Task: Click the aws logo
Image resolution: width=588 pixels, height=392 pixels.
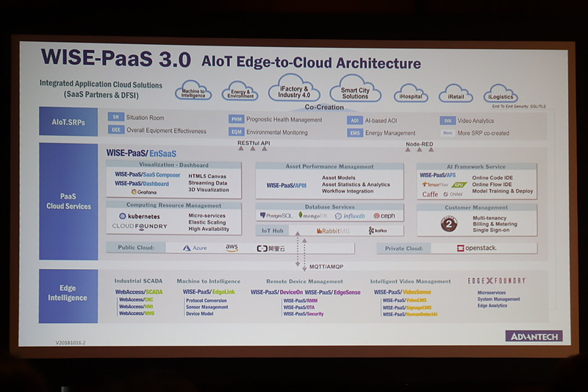Action: pos(232,248)
